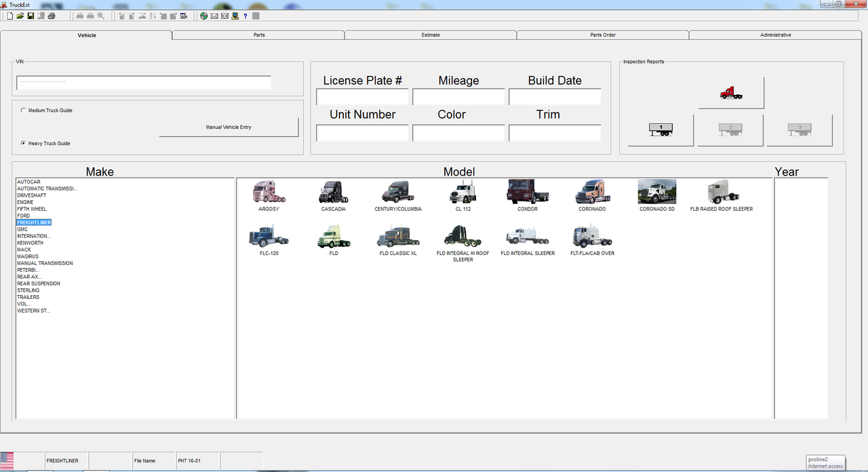Select the Medium Truck Guide radio button
This screenshot has width=868, height=472.
24,111
